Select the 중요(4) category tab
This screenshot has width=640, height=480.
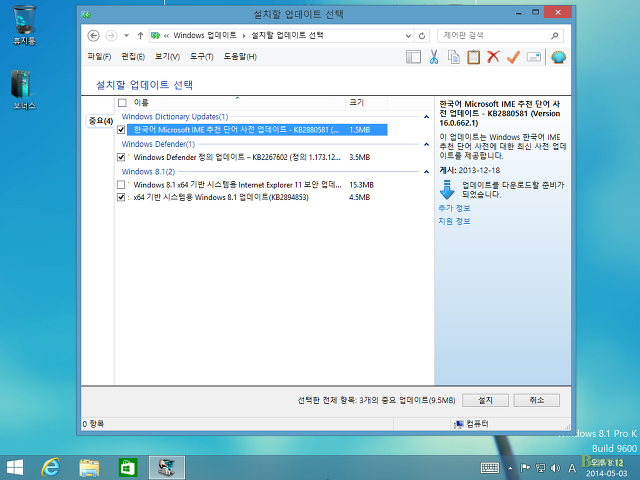[100, 121]
